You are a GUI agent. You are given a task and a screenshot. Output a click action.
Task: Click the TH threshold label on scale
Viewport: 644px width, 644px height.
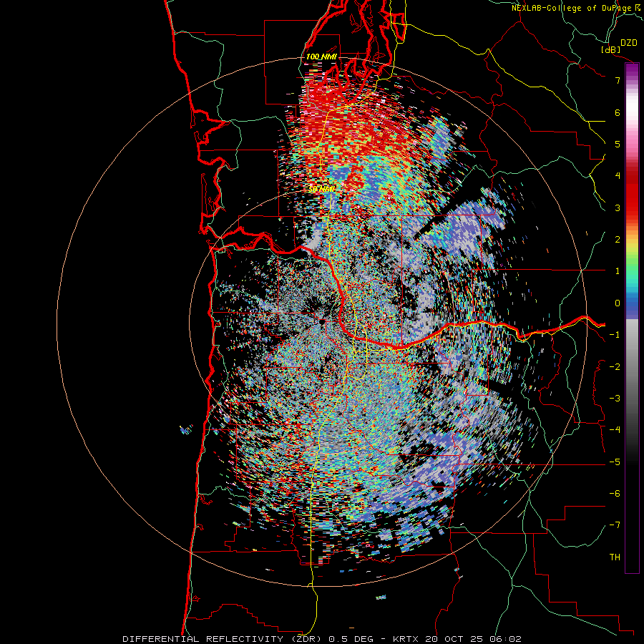coord(615,557)
